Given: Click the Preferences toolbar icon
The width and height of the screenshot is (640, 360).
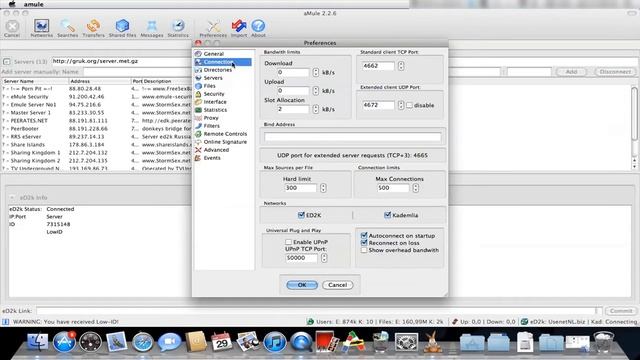Looking at the screenshot, I should pyautogui.click(x=213, y=28).
